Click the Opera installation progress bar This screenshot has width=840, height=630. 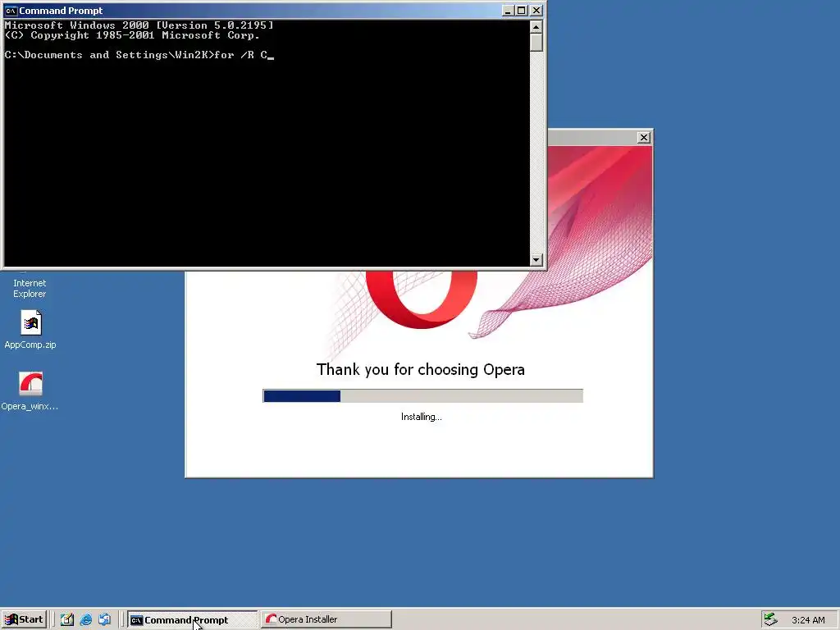(x=422, y=396)
